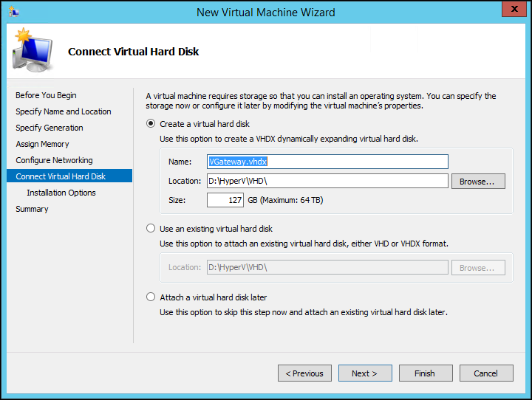Click the computer monitor header icon
532x400 pixels.
pyautogui.click(x=32, y=52)
